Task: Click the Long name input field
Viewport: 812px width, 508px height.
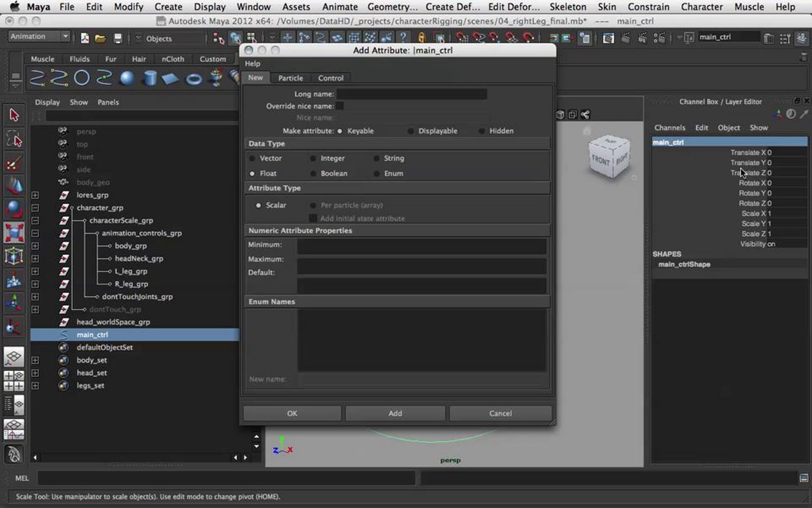Action: coord(411,94)
